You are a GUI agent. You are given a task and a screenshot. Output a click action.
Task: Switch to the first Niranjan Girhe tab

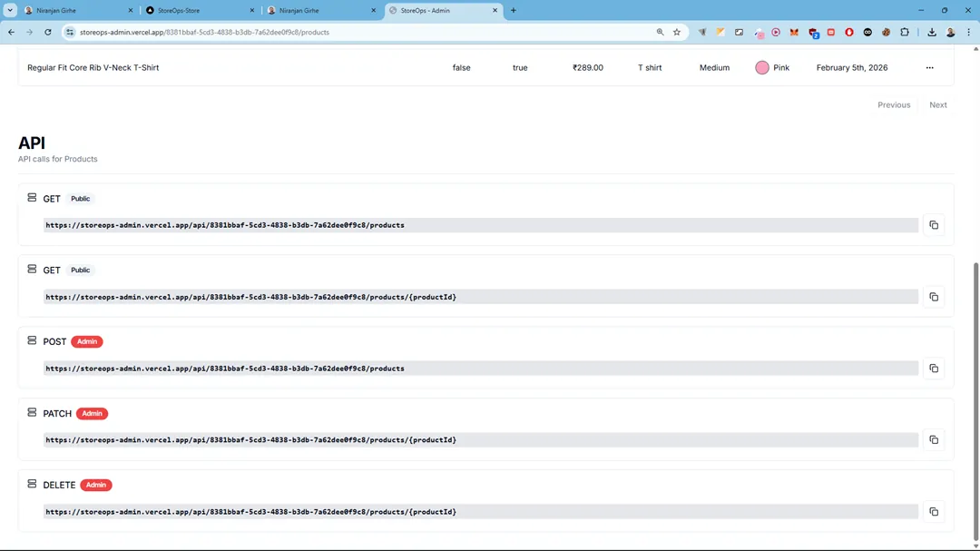(x=78, y=10)
